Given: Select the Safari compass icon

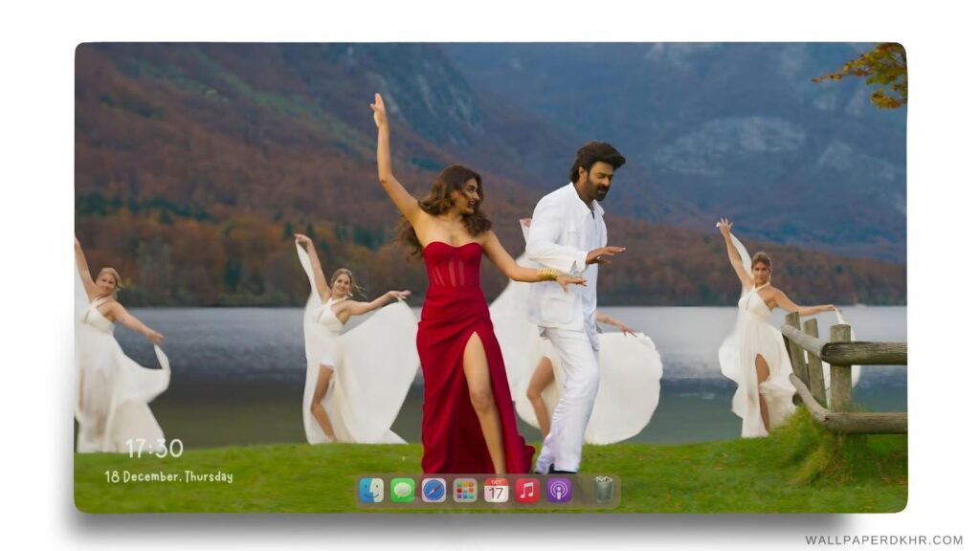Looking at the screenshot, I should tap(434, 490).
